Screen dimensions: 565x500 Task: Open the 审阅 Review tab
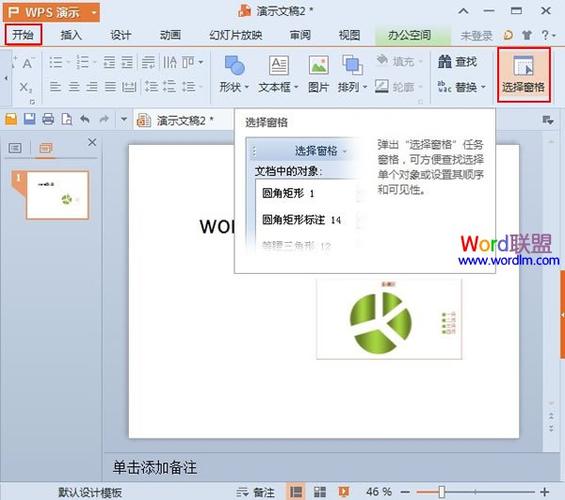[x=300, y=35]
